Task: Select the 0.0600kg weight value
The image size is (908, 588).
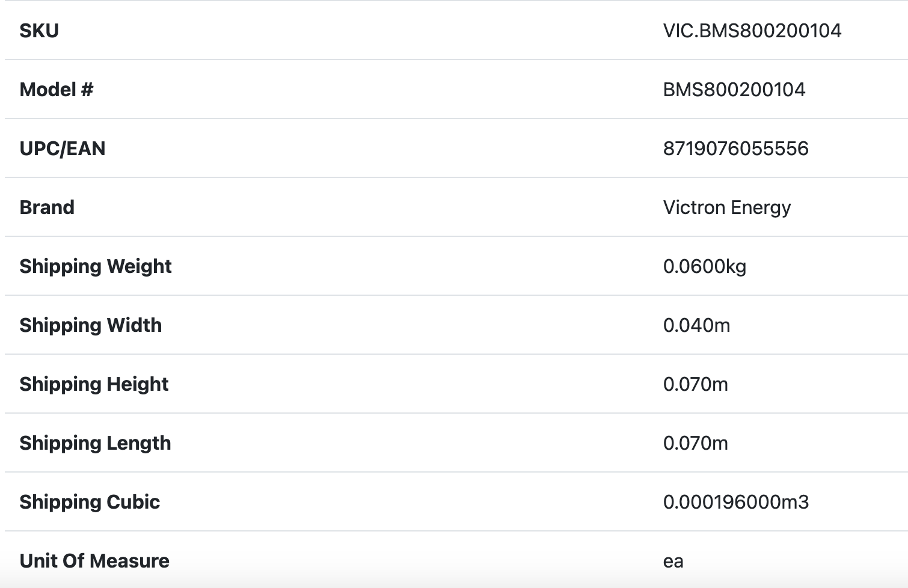Action: (x=704, y=266)
